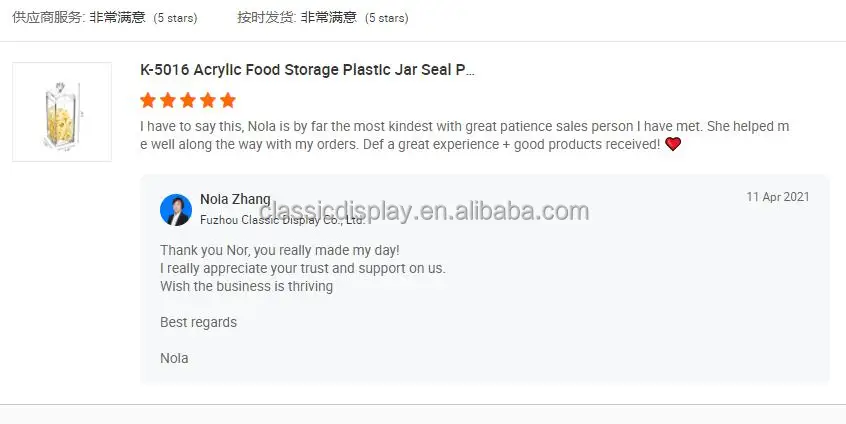Viewport: 846px width, 424px height.
Task: Click the "Best regards" line in reply
Action: coord(198,322)
